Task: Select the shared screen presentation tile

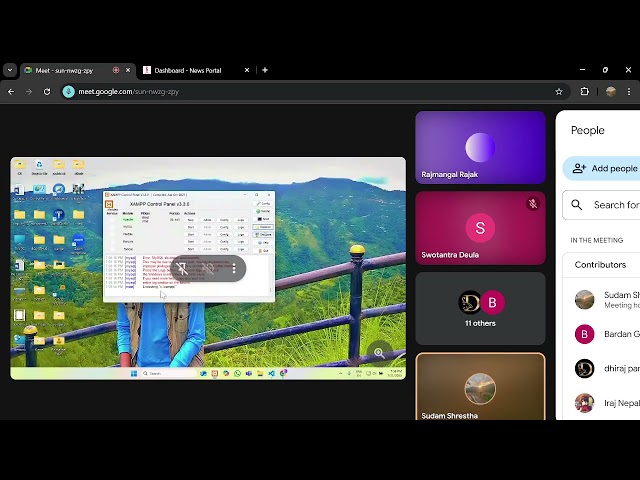Action: tap(208, 268)
